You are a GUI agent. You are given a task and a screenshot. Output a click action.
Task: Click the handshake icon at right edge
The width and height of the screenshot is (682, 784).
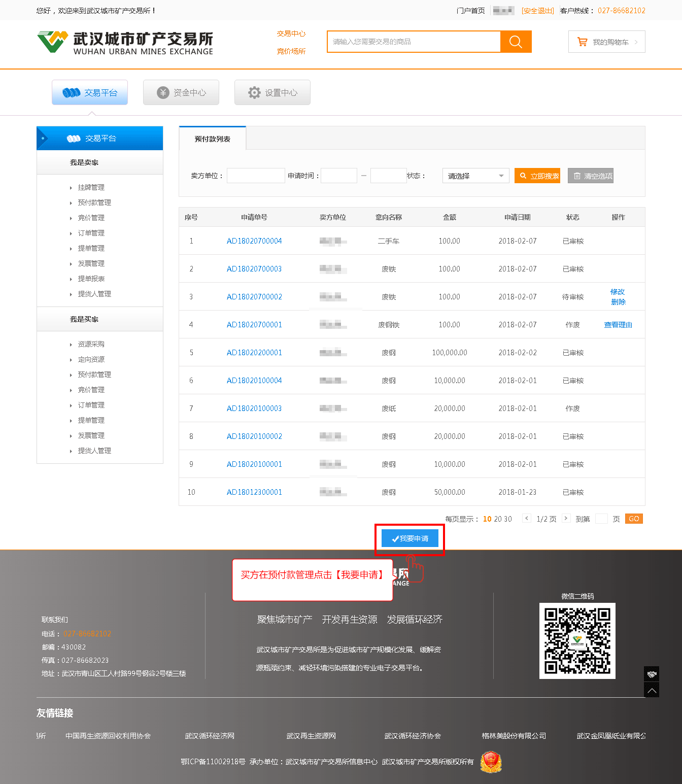[652, 674]
